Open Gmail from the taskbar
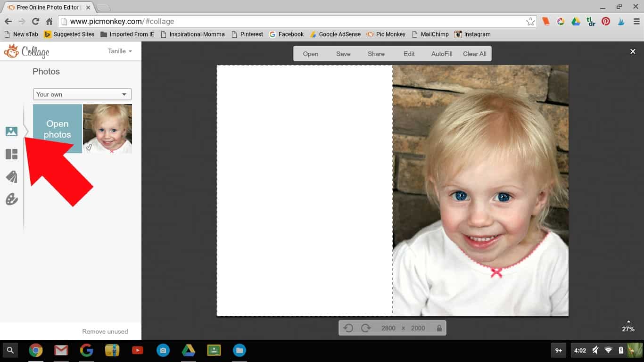The height and width of the screenshot is (362, 644). coord(61,350)
